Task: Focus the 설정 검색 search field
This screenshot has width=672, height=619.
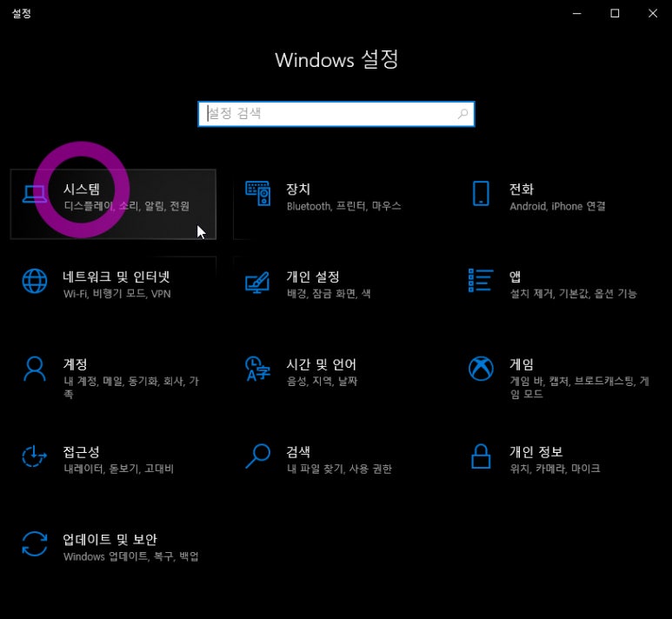Action: [x=330, y=114]
